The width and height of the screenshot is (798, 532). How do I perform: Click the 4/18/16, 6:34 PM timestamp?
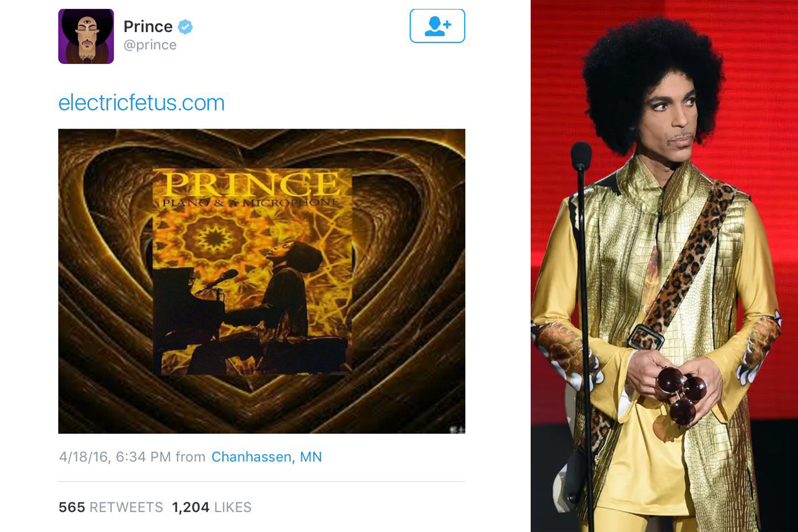point(115,457)
